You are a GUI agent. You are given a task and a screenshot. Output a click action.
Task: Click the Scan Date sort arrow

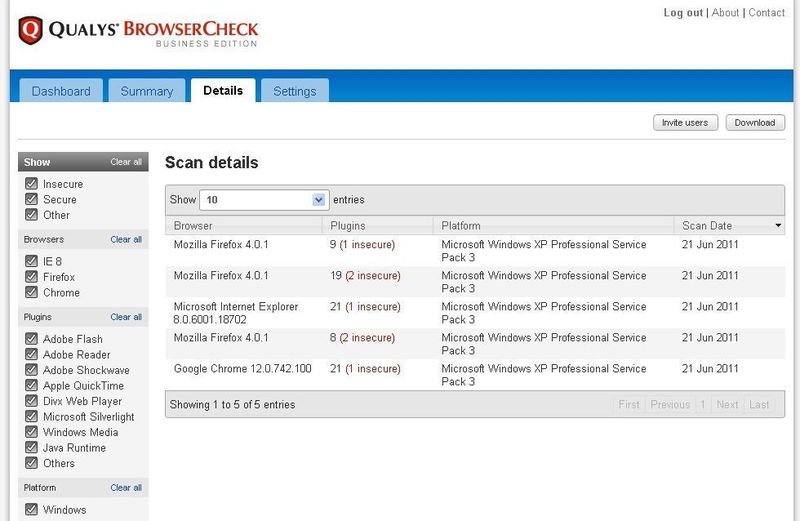click(778, 225)
